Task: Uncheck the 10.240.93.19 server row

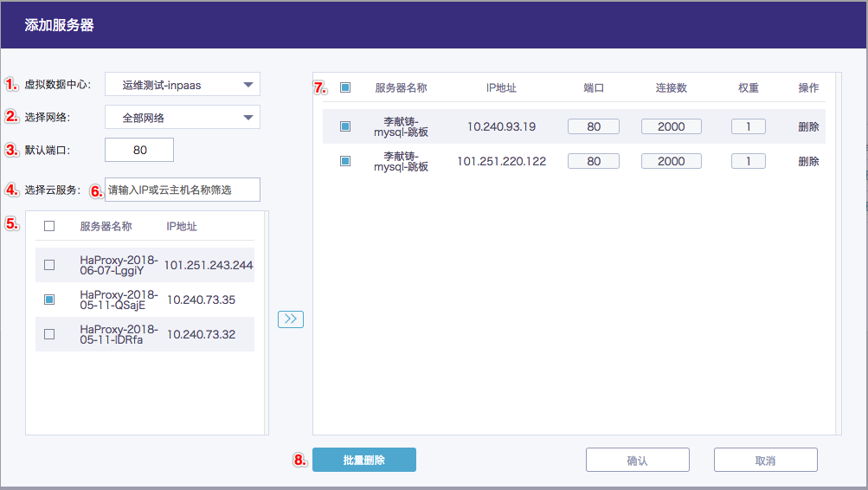Action: [x=345, y=126]
